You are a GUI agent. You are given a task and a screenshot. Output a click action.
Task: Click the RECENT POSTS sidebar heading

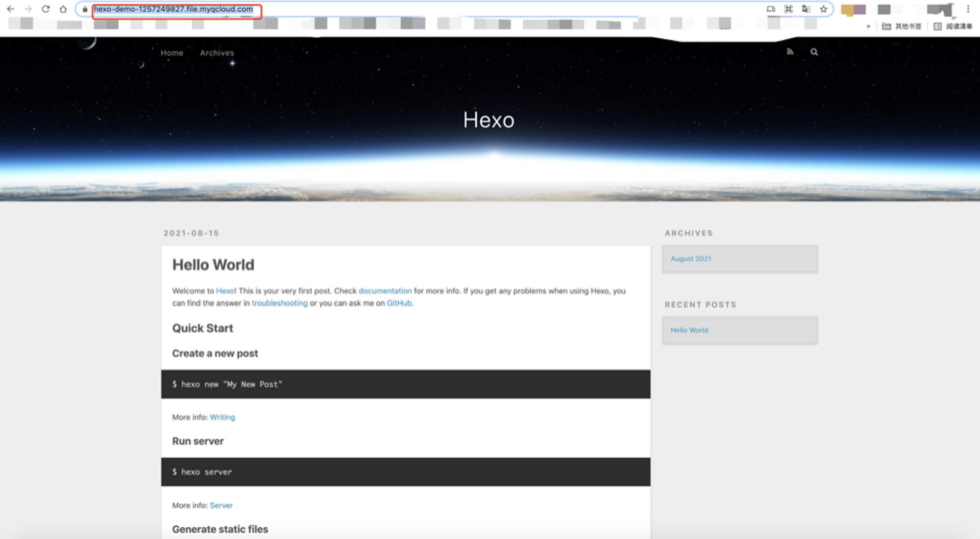(700, 305)
